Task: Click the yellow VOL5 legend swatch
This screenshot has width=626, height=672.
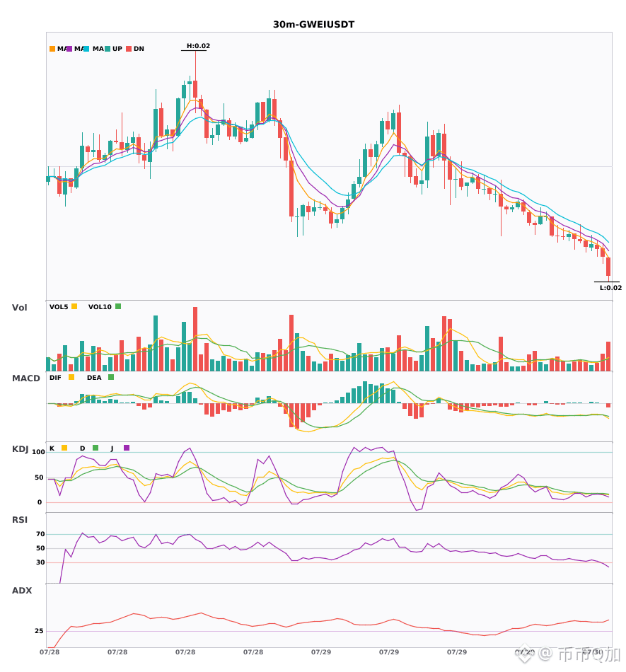Action: (74, 306)
